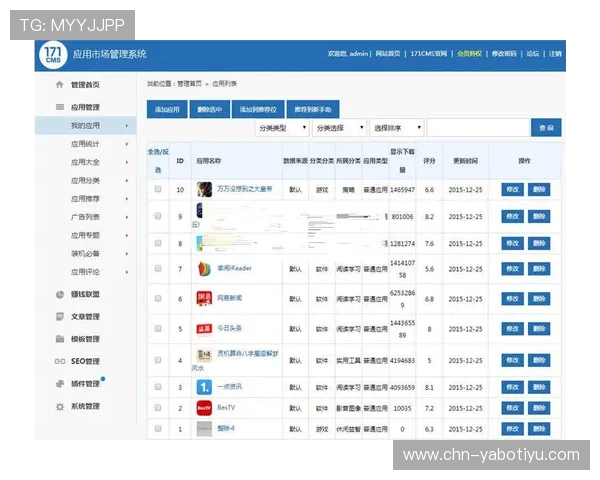Click the 添加应用 button

point(167,109)
